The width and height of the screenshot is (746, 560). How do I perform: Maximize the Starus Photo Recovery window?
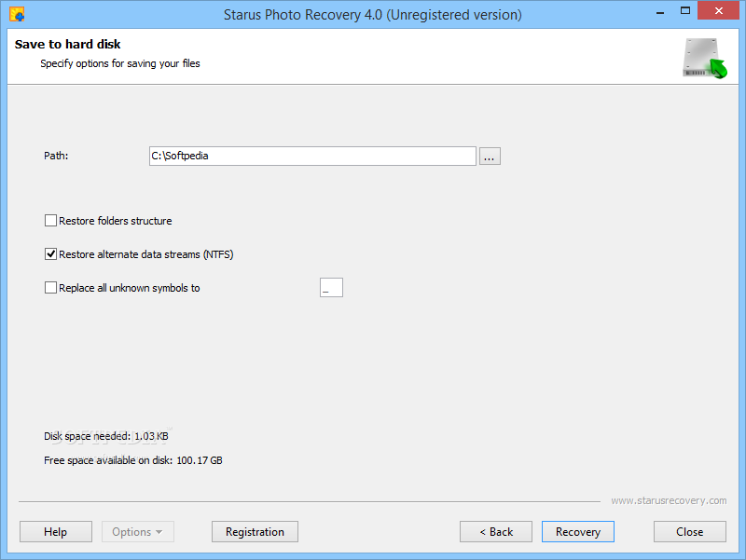(685, 11)
